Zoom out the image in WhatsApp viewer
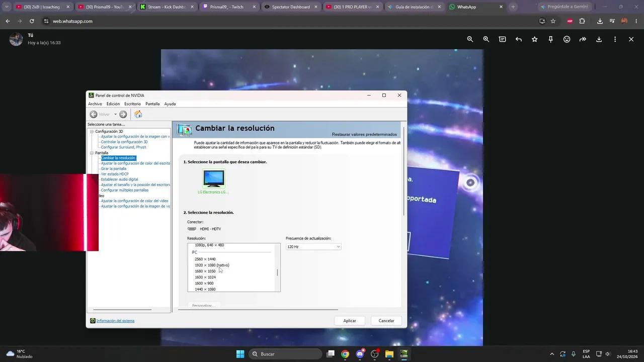 [x=470, y=39]
